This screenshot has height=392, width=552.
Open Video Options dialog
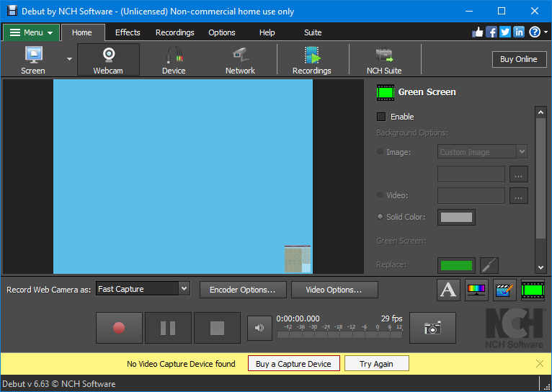[334, 290]
